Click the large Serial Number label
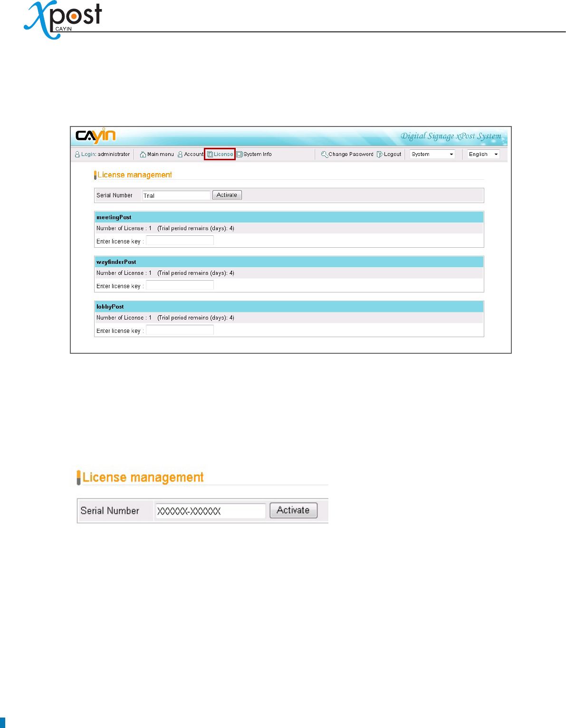The width and height of the screenshot is (566, 728). [x=110, y=511]
